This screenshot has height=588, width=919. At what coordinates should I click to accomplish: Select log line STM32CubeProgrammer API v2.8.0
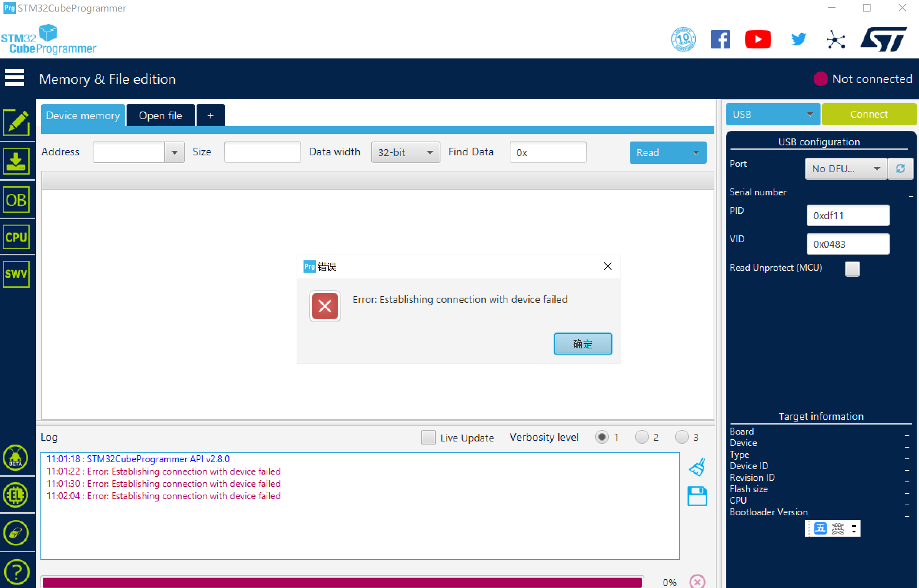tap(138, 459)
